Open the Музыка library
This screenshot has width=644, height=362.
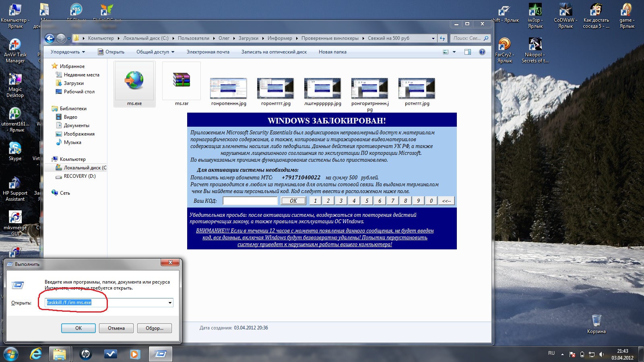click(72, 142)
